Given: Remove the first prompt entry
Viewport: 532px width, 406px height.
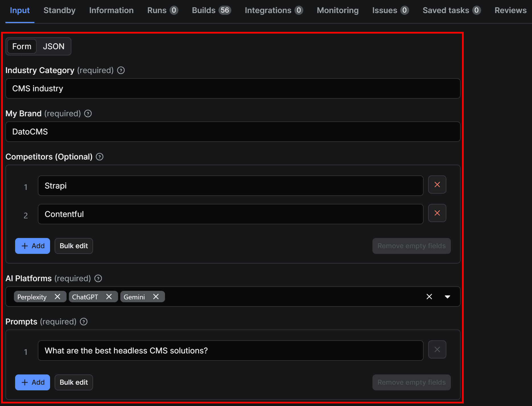Looking at the screenshot, I should click(437, 349).
